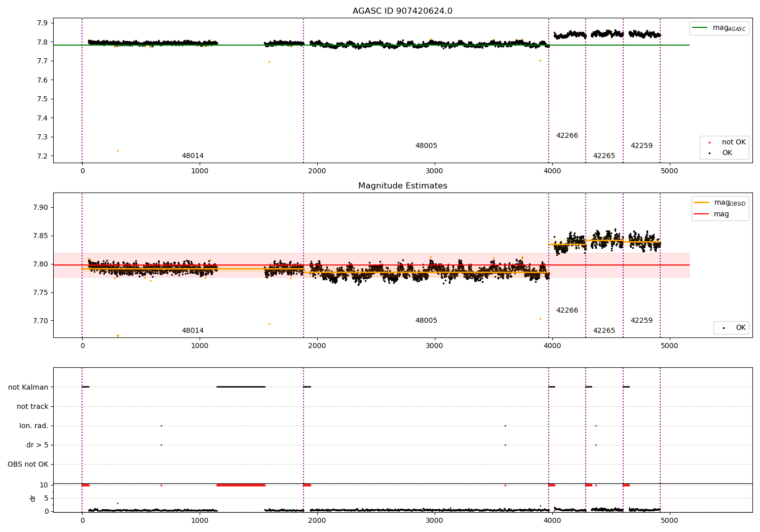Select the 'OBS not OK' axis label
This screenshot has height=532, width=760.
(x=28, y=465)
